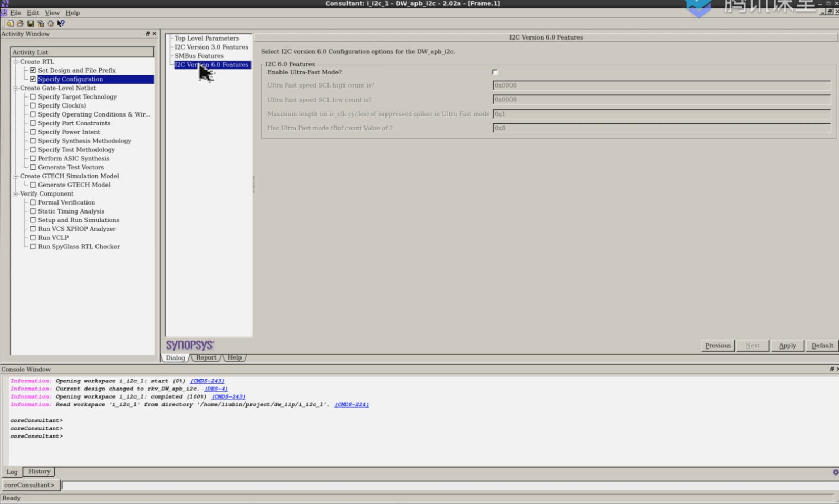Select Specify Test Methodology activity
Viewport: 839px width, 504px height.
click(76, 150)
